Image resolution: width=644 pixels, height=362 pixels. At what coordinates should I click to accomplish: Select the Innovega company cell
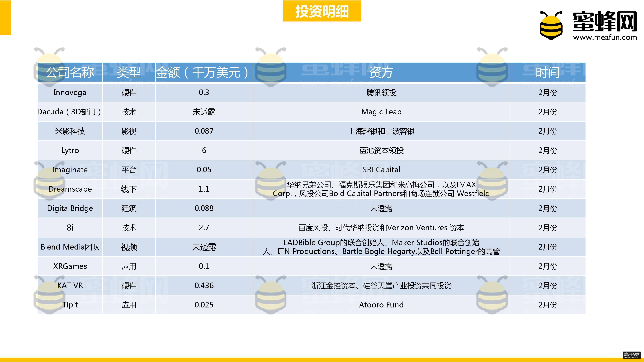70,93
